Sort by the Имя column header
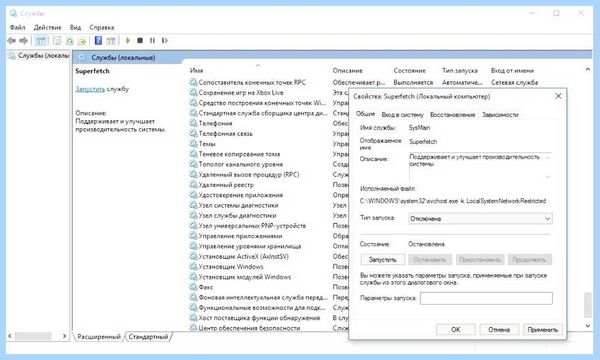The image size is (600, 360). click(196, 70)
